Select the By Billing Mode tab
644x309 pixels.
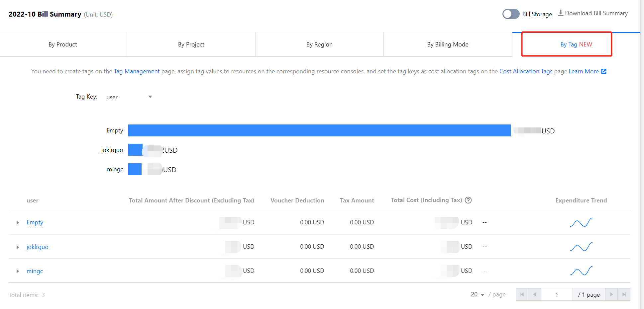448,44
